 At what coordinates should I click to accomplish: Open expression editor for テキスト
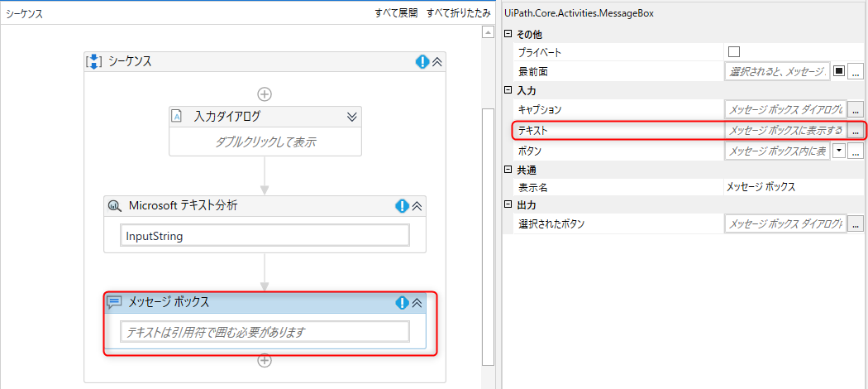(856, 131)
